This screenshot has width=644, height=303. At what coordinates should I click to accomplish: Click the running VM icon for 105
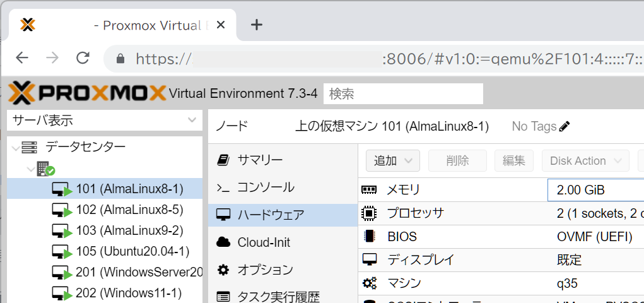(x=62, y=252)
